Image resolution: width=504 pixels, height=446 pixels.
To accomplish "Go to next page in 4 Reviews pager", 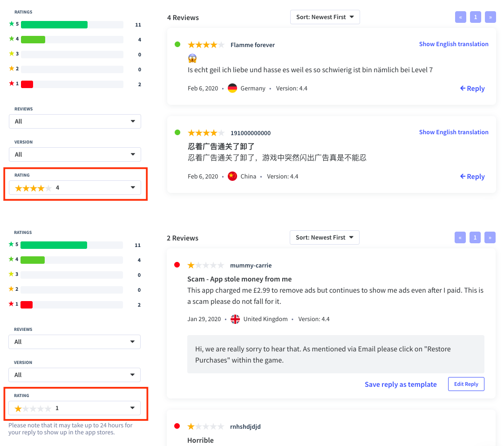I will coord(490,17).
